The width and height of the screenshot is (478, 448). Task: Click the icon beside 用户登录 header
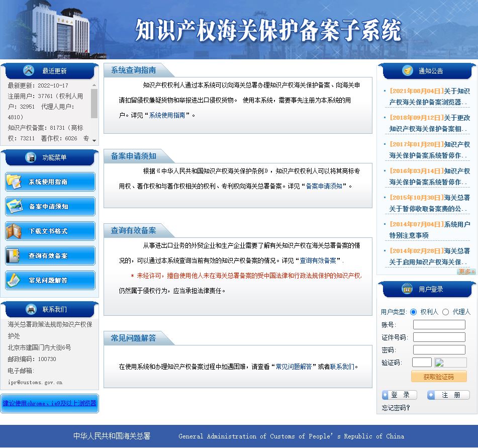[407, 289]
